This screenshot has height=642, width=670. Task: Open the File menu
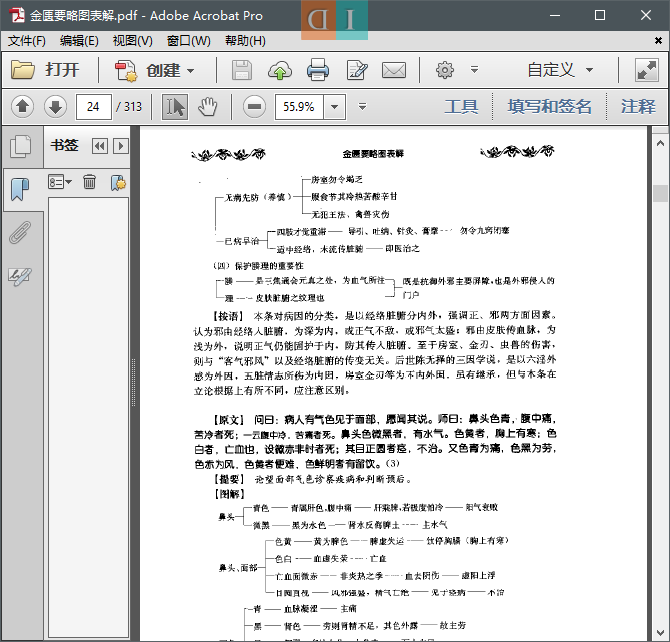point(26,41)
